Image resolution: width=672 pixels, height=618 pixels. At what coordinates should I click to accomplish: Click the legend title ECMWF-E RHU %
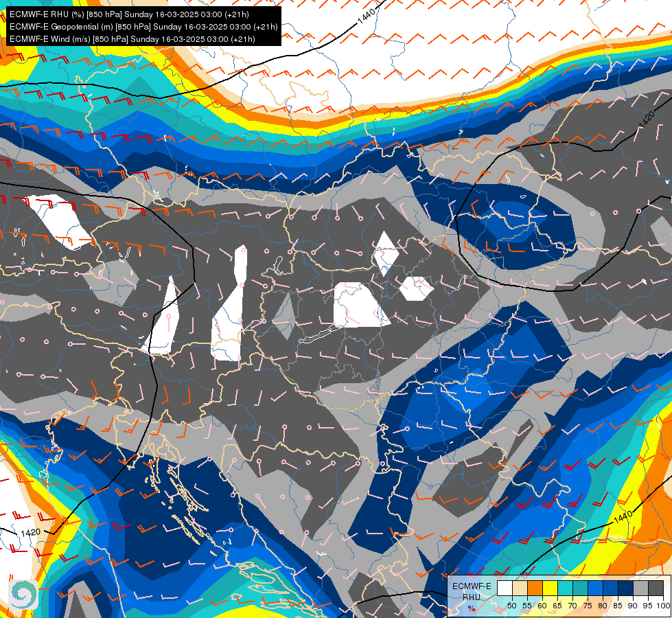[x=472, y=597]
